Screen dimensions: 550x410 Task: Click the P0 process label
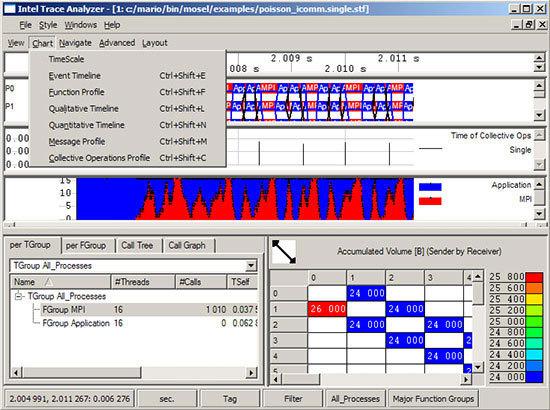click(x=9, y=88)
